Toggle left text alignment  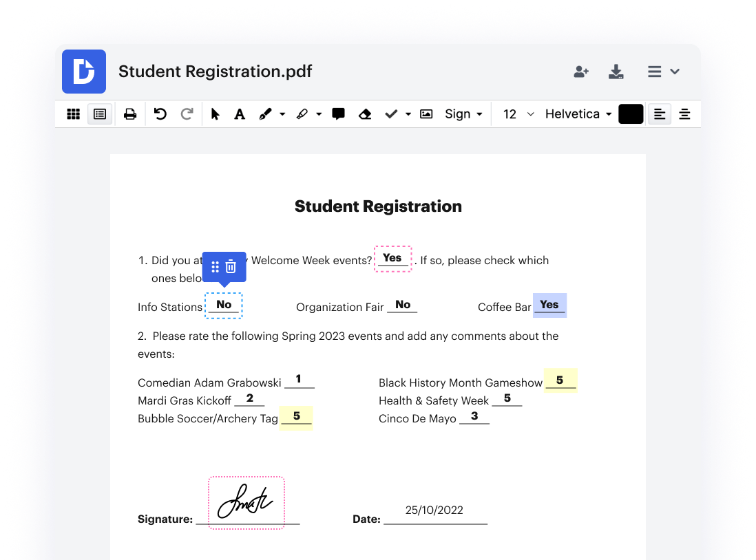pos(659,114)
